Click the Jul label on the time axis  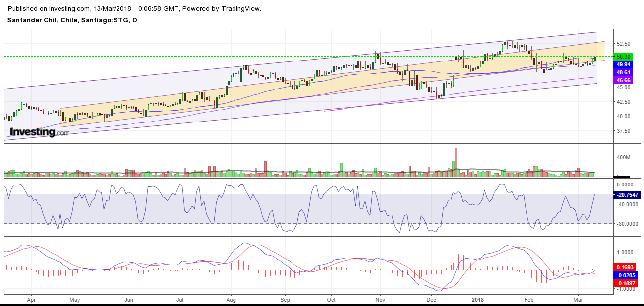tap(180, 300)
